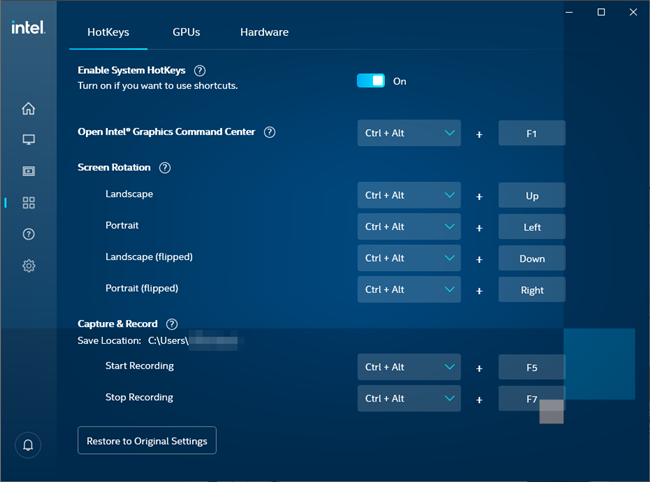Viewport: 650px width, 482px height.
Task: Expand modifier dropdown for Stop Recording
Action: tap(409, 399)
